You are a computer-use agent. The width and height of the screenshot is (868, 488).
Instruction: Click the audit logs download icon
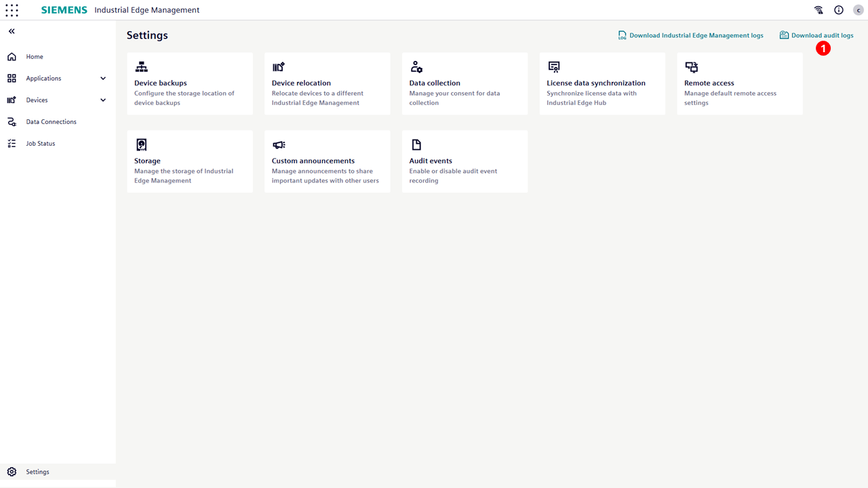(784, 35)
